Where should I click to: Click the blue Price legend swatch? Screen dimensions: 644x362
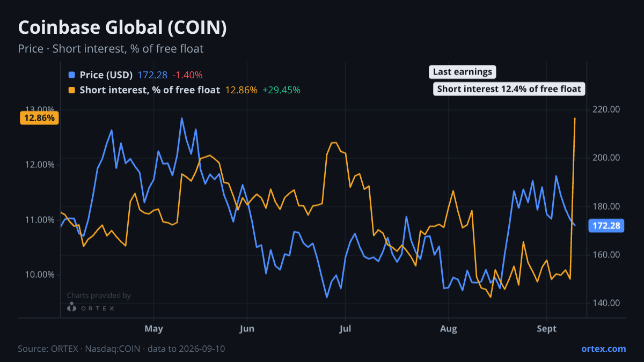tap(72, 75)
